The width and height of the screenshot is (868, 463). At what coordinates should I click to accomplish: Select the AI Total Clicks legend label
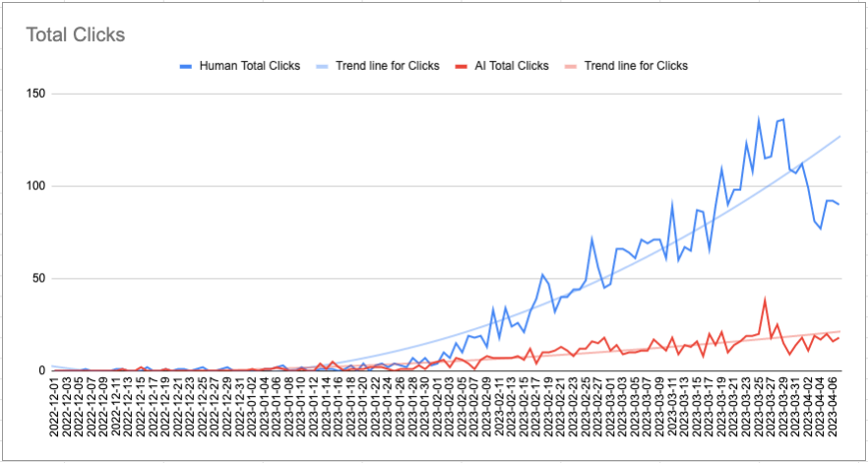pos(510,66)
